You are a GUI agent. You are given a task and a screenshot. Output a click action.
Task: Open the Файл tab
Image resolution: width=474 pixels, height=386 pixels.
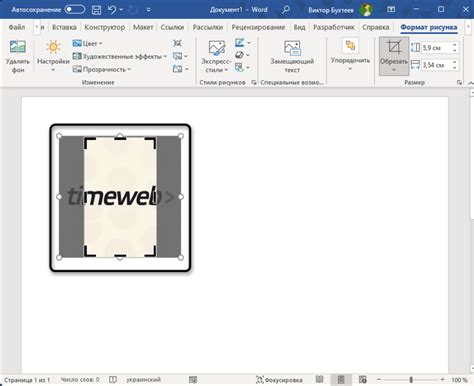pos(17,27)
